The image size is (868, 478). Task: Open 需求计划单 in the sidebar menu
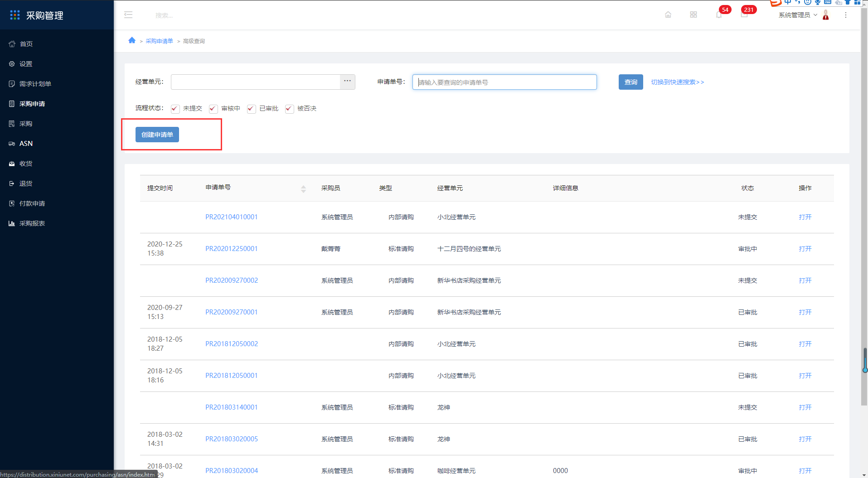(x=35, y=84)
